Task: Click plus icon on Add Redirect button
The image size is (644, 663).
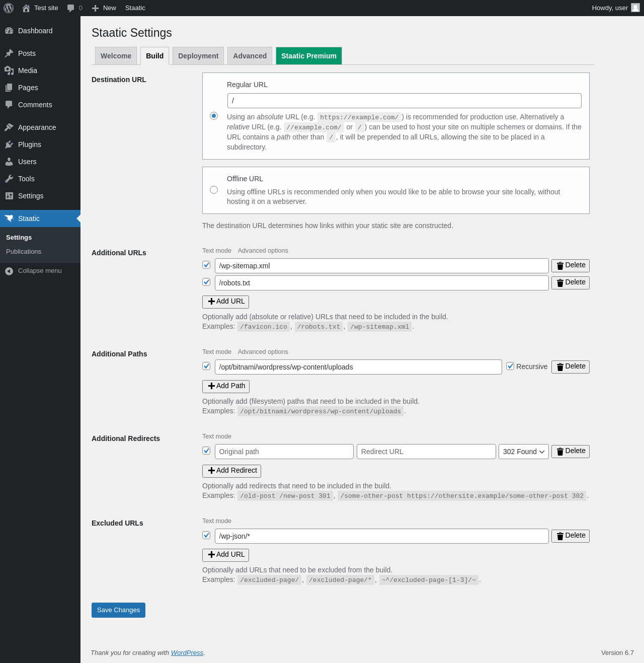Action: 211,471
